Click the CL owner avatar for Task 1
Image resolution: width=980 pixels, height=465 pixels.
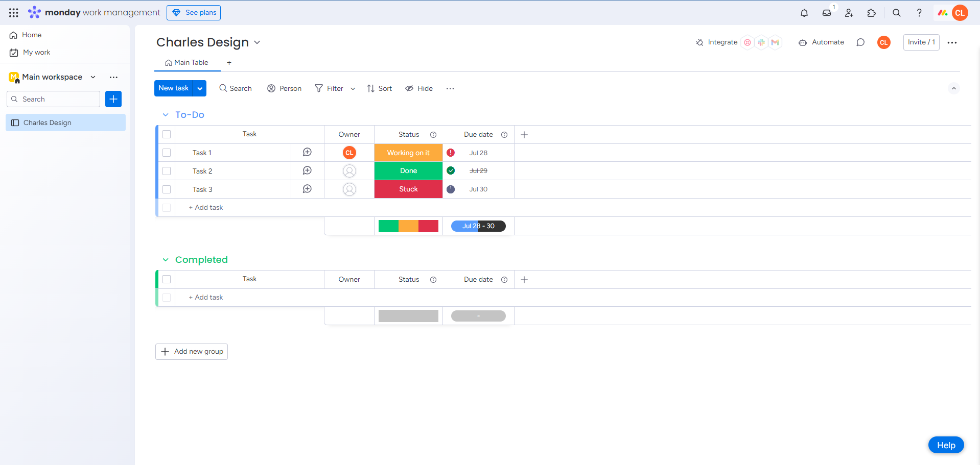349,153
